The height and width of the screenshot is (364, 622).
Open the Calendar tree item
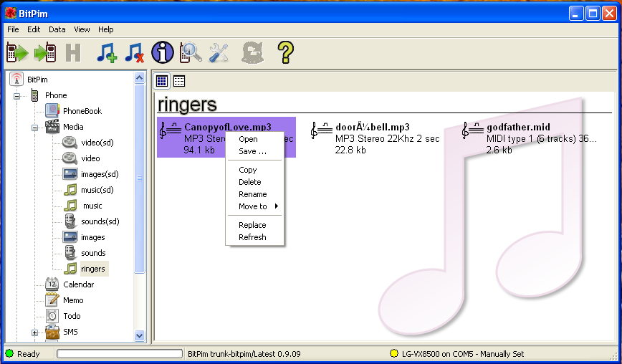click(79, 284)
